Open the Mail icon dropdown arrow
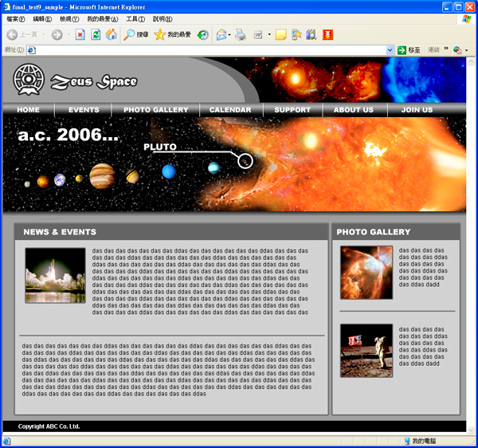 (x=229, y=34)
